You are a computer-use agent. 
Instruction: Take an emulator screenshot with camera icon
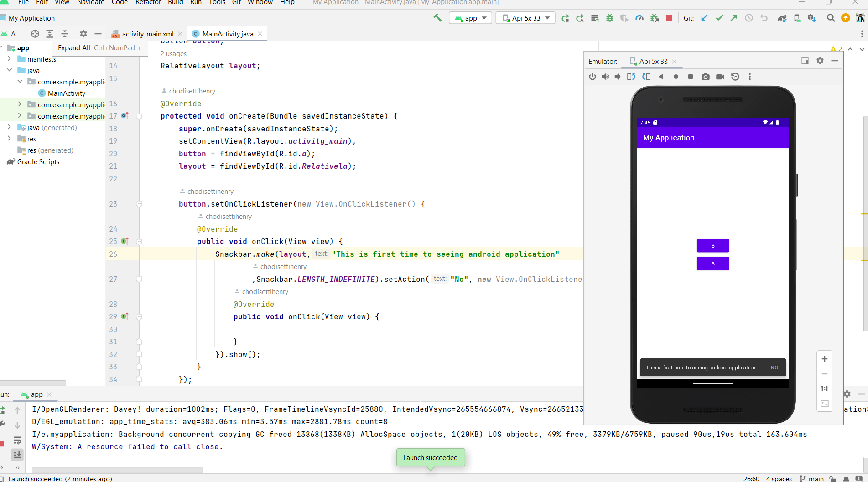[x=705, y=77]
